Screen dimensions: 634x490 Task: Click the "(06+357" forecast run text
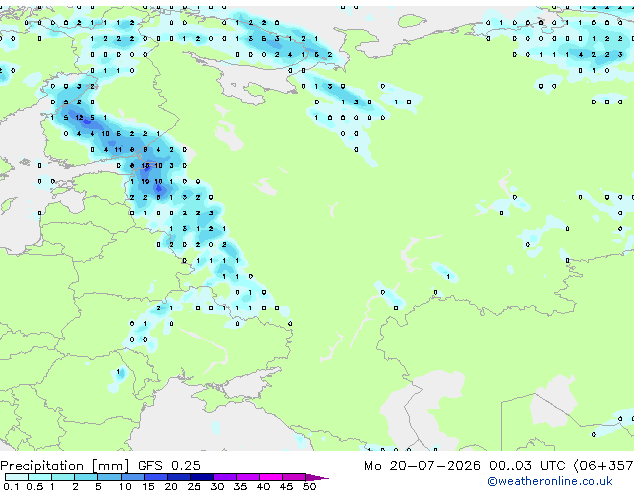tap(603, 466)
